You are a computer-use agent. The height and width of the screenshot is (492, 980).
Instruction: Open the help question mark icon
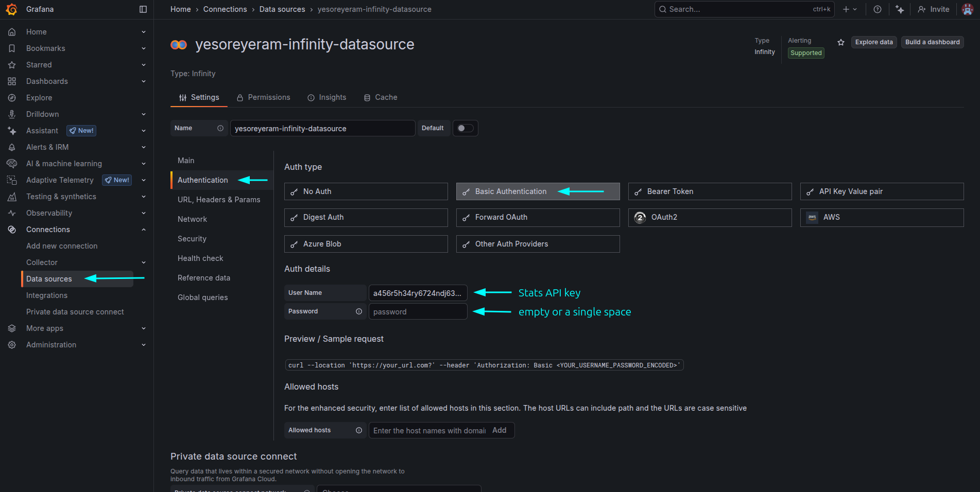[x=878, y=9]
